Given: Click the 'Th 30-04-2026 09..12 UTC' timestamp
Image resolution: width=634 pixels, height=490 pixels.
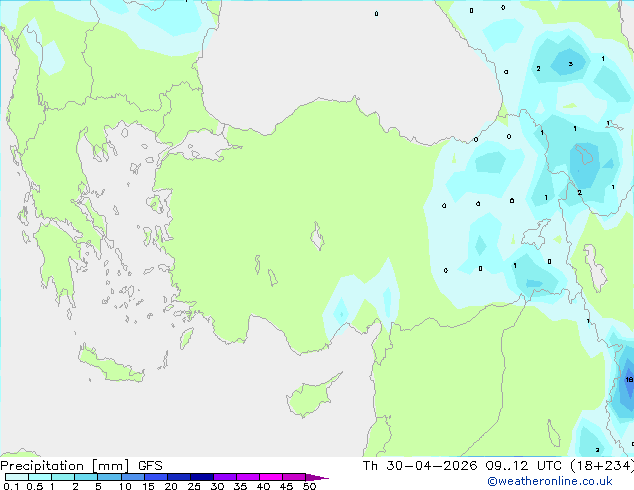Looking at the screenshot, I should point(463,466).
